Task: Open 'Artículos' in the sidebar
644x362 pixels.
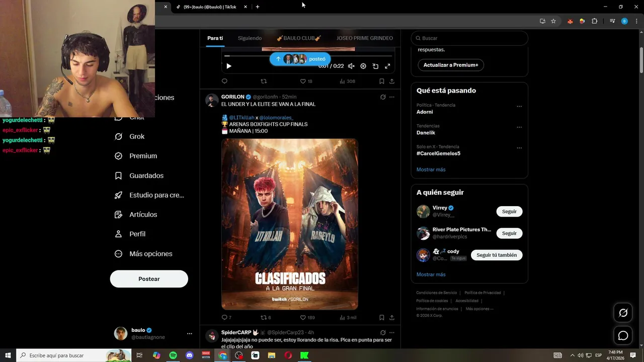Action: (136, 215)
